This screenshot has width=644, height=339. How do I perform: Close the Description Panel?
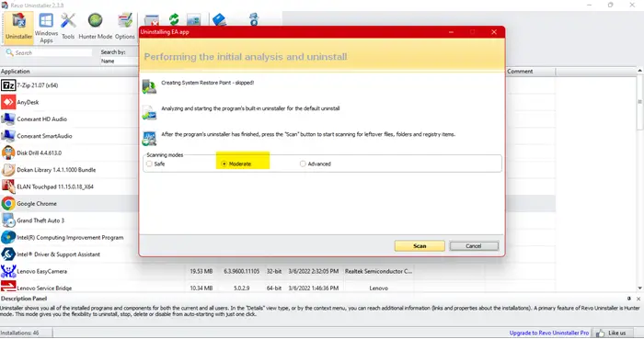638,299
